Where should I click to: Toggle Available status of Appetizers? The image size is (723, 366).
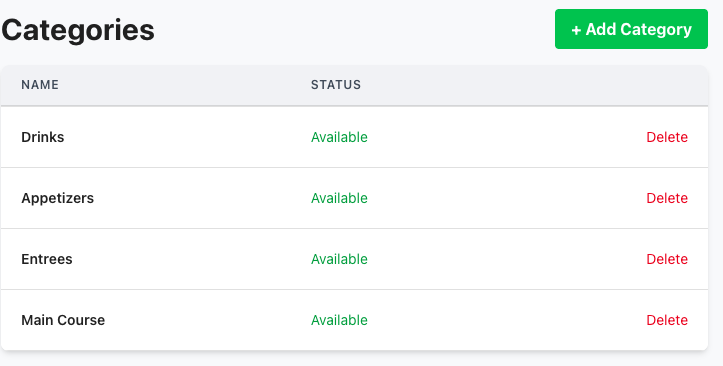pyautogui.click(x=339, y=198)
